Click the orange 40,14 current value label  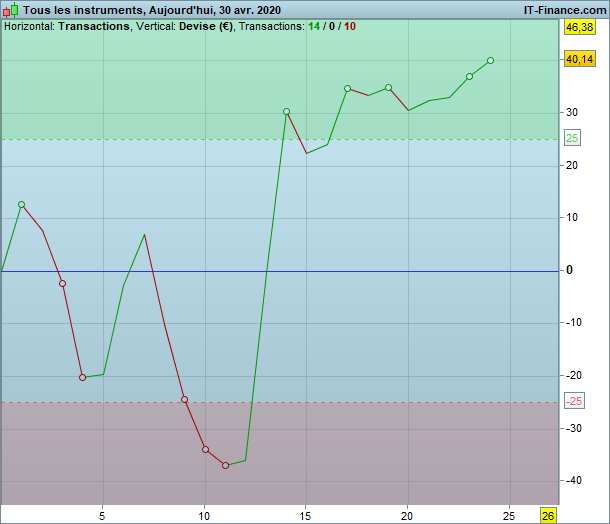580,59
